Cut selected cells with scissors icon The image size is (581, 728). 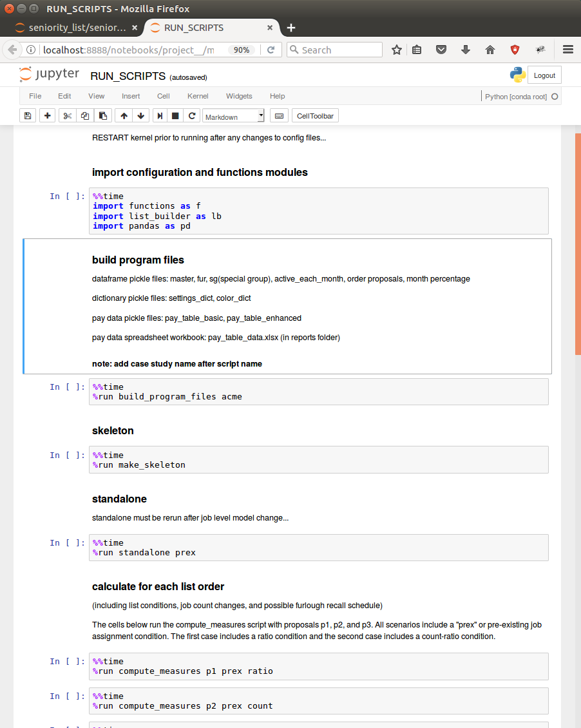pos(67,116)
